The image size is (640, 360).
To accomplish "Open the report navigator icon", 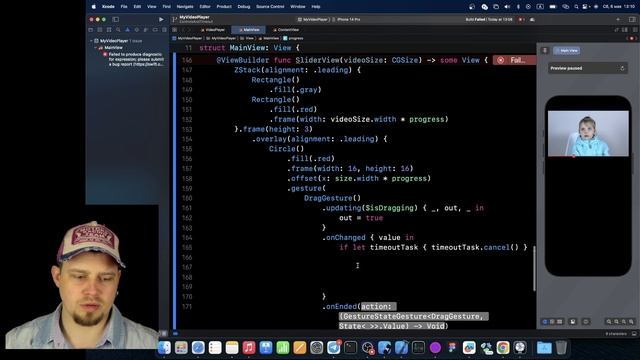I will (x=164, y=30).
